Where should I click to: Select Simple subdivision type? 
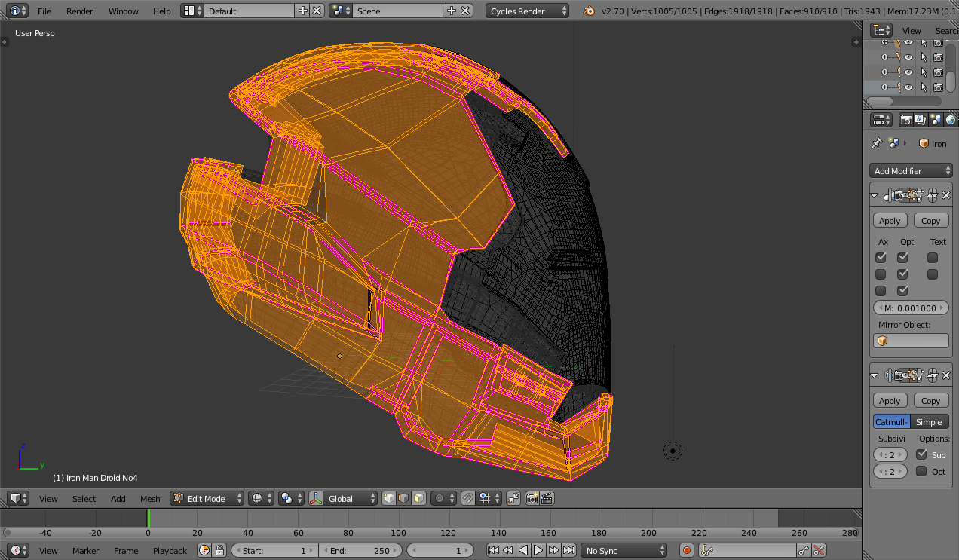930,421
